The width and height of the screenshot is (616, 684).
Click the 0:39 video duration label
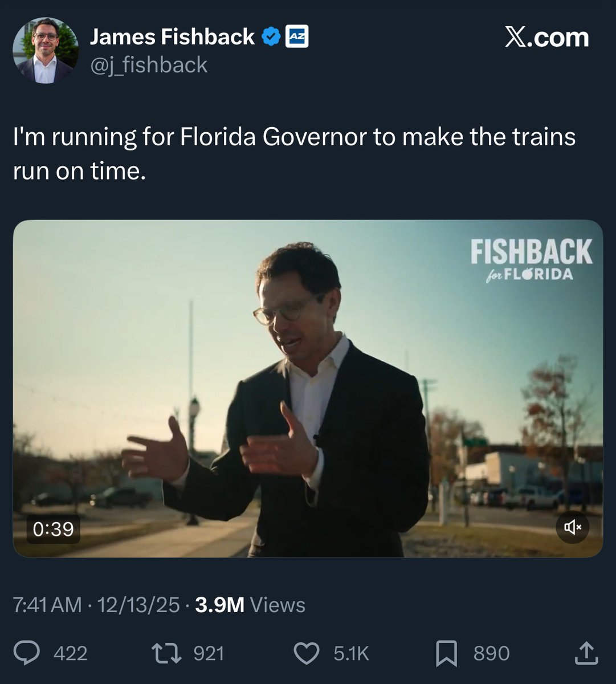point(54,530)
